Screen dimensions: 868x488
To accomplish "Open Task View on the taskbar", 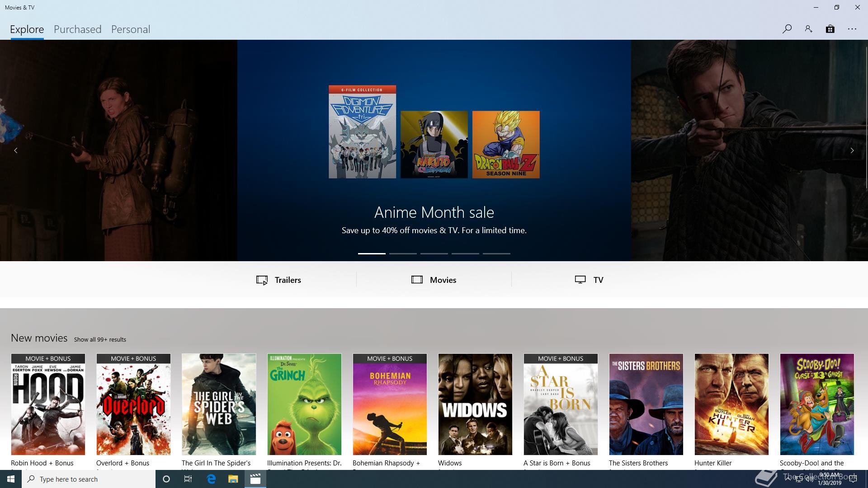I will (x=188, y=479).
